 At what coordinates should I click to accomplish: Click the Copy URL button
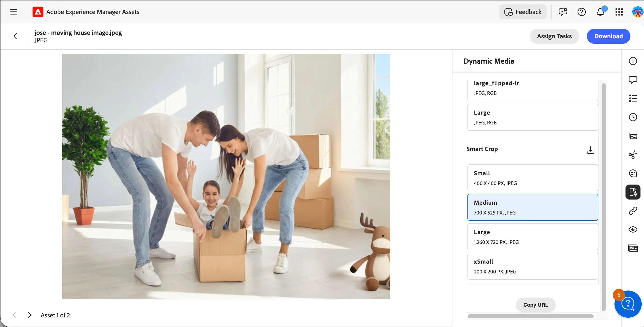point(536,305)
